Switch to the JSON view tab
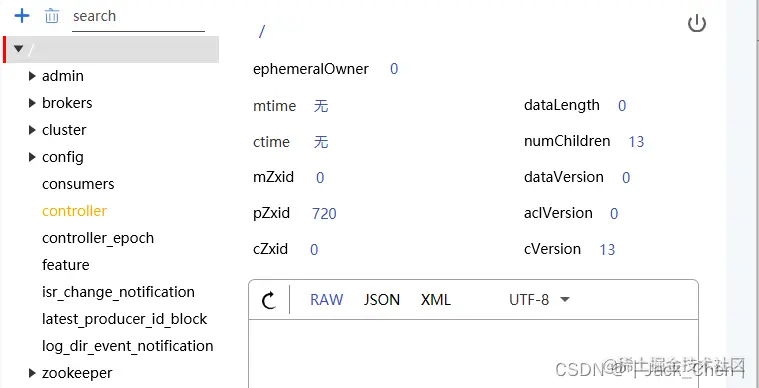 [382, 300]
